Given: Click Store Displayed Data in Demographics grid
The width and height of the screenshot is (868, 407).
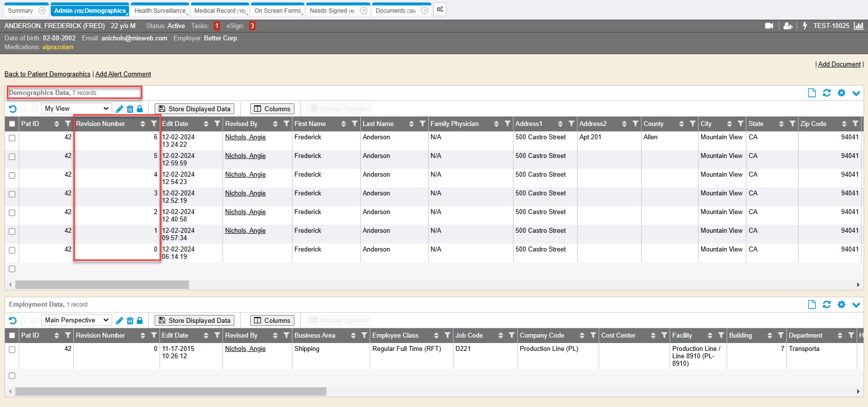Looking at the screenshot, I should pos(194,109).
